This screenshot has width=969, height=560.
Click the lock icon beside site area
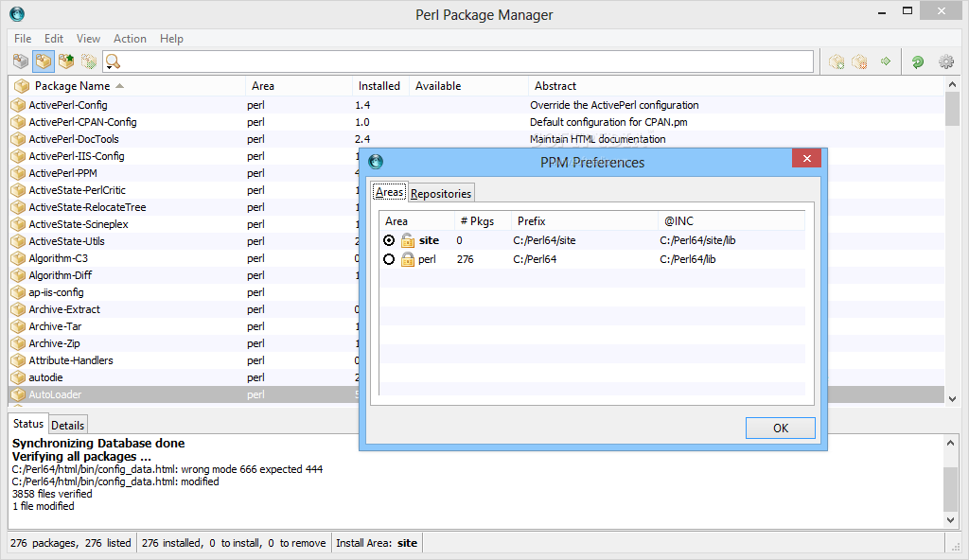tap(407, 240)
